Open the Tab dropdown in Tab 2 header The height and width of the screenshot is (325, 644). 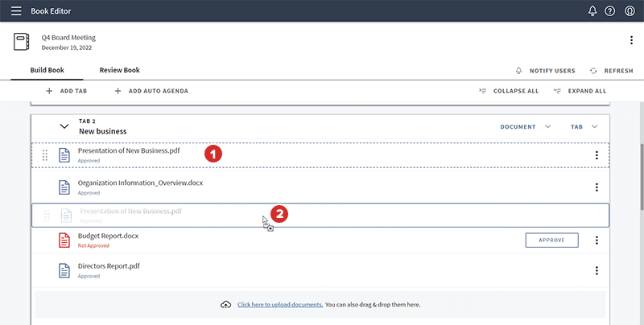click(584, 126)
